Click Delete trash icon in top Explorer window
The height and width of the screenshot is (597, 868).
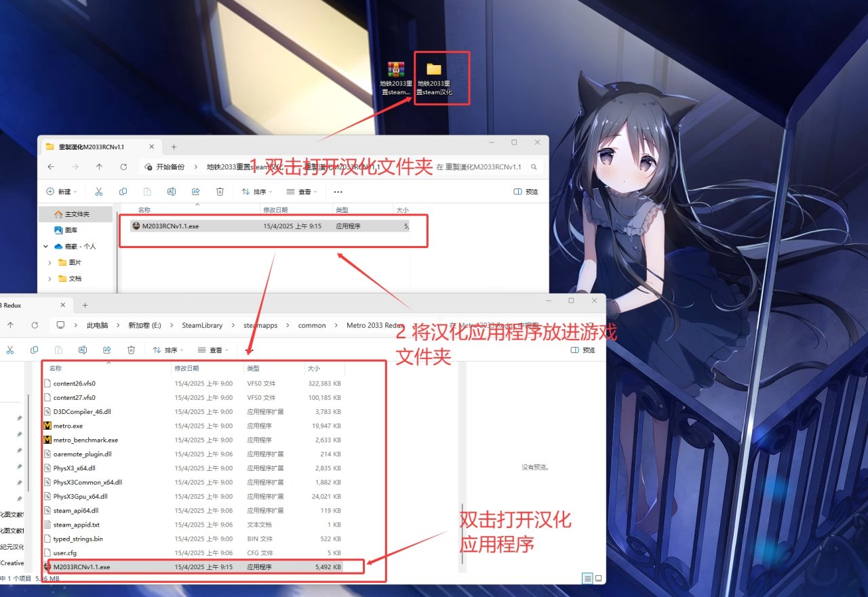coord(220,192)
